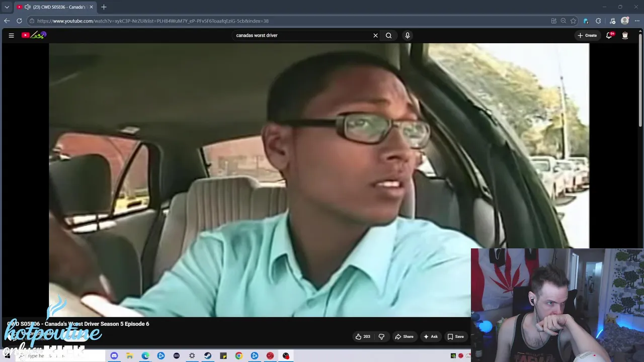Open Settings gear in the taskbar

click(192, 356)
